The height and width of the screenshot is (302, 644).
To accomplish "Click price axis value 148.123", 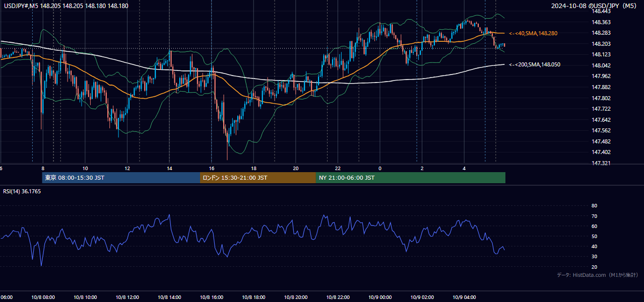I will point(600,54).
